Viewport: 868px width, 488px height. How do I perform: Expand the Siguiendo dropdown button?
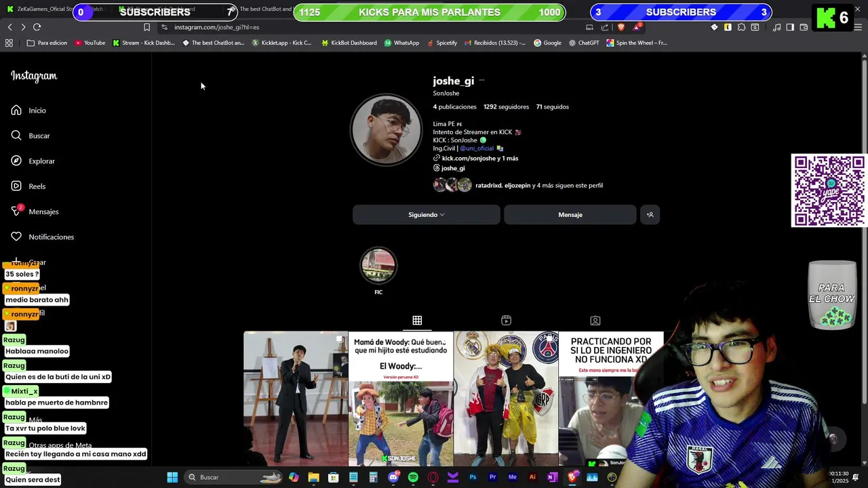(427, 215)
